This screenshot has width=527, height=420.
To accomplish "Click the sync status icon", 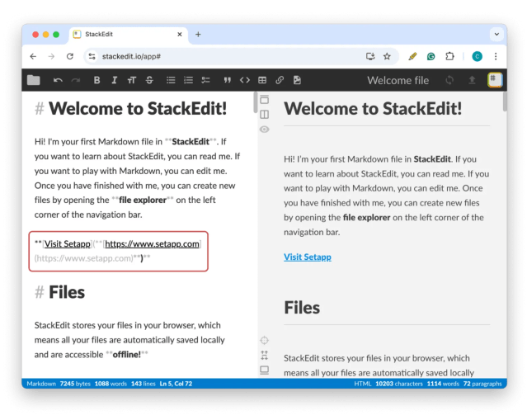I will click(x=449, y=80).
